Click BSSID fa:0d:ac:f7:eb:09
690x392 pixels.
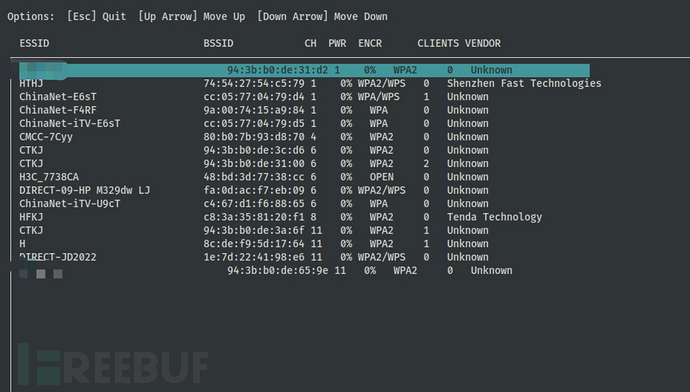(x=254, y=190)
